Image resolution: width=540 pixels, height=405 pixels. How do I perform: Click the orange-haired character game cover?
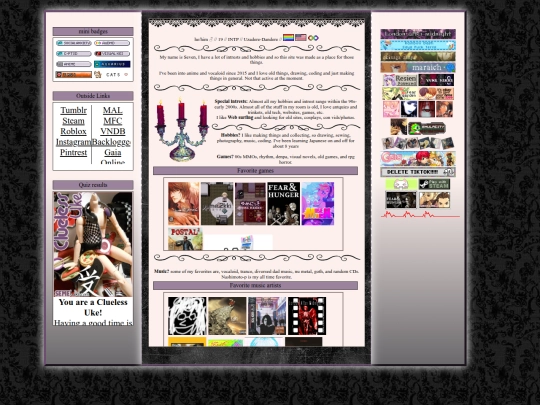[184, 204]
